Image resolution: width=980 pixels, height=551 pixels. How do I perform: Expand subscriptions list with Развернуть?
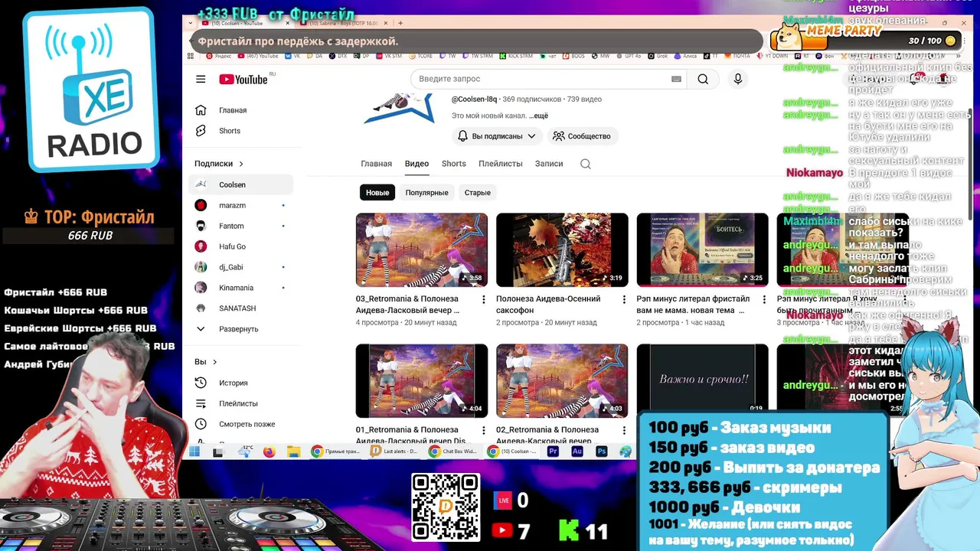(x=238, y=329)
